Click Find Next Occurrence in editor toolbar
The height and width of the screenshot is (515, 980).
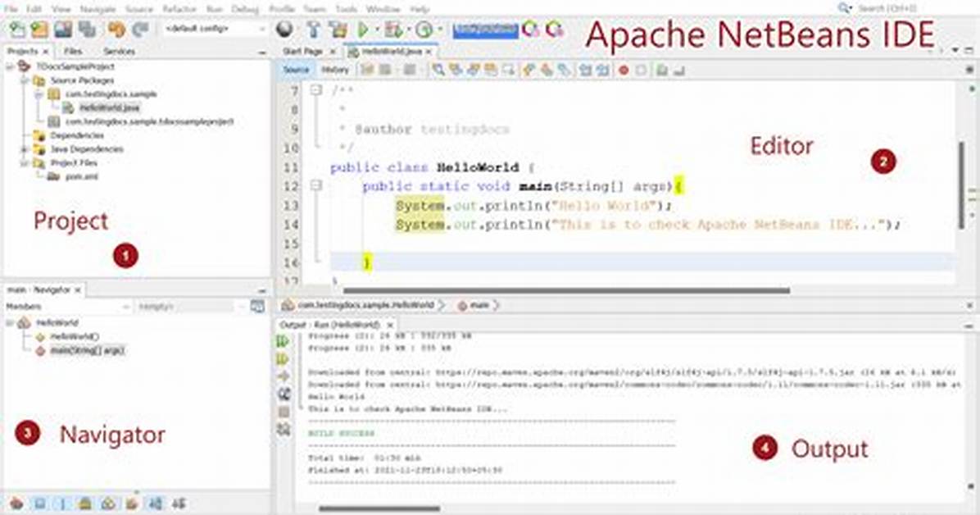[x=473, y=70]
